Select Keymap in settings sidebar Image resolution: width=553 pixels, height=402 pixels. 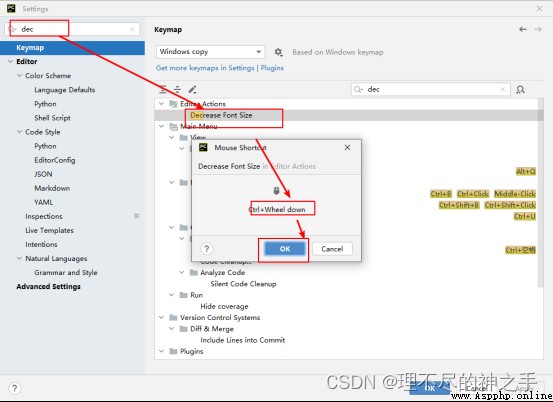[x=72, y=48]
